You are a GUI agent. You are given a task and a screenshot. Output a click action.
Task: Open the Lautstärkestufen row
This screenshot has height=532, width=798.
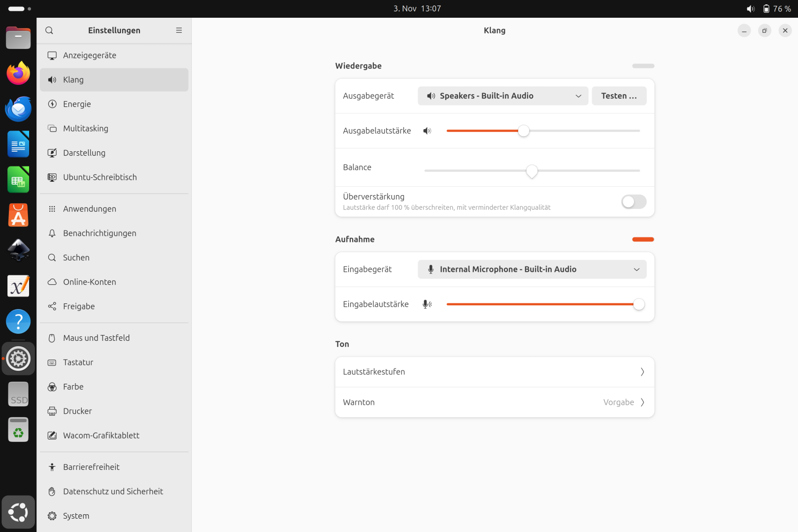(x=495, y=372)
